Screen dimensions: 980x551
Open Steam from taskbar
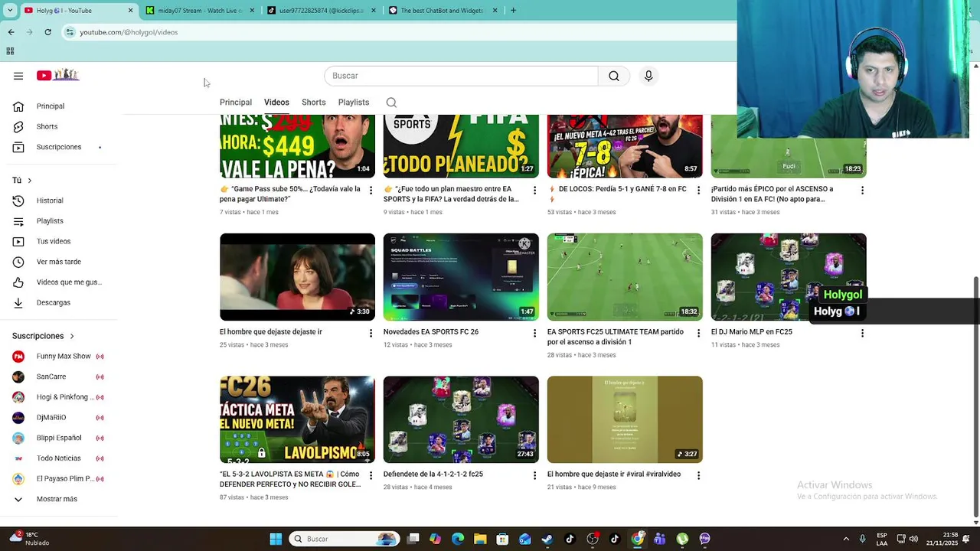click(x=547, y=539)
